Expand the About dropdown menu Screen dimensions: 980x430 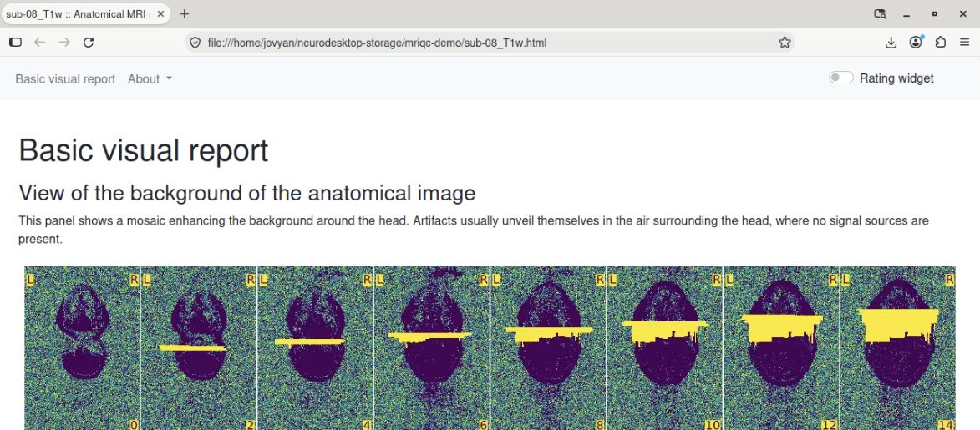150,78
